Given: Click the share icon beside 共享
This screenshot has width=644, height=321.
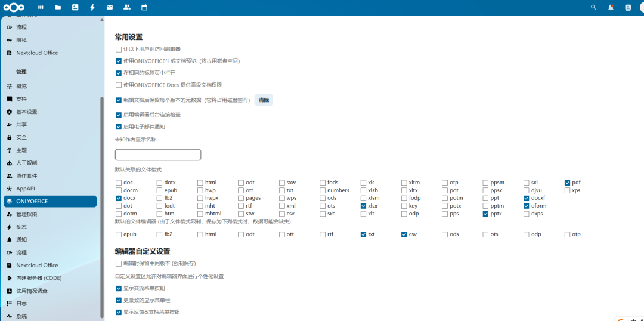Looking at the screenshot, I should [x=9, y=125].
